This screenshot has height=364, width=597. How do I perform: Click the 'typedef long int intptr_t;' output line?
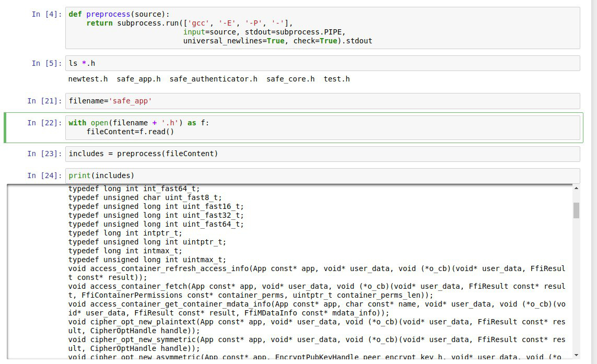click(125, 233)
